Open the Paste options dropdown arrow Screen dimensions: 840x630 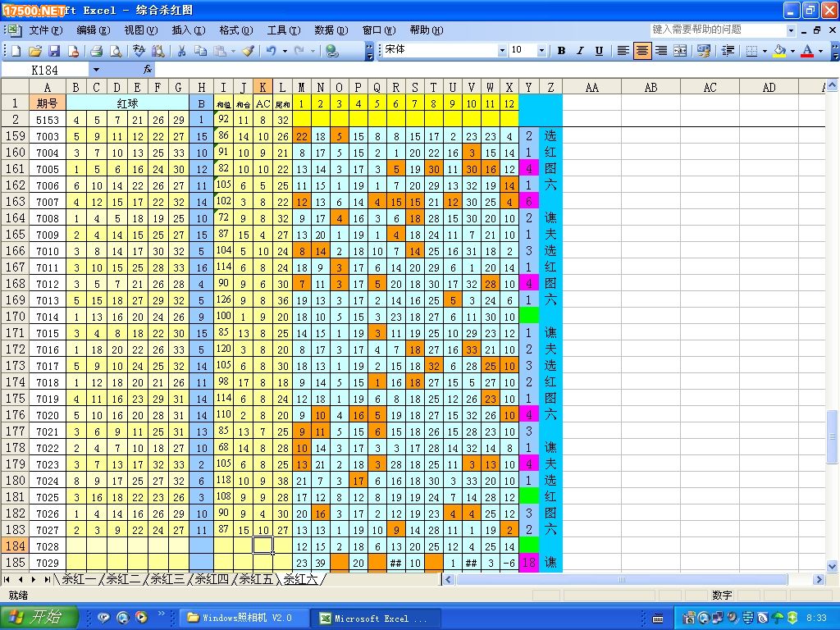click(234, 51)
